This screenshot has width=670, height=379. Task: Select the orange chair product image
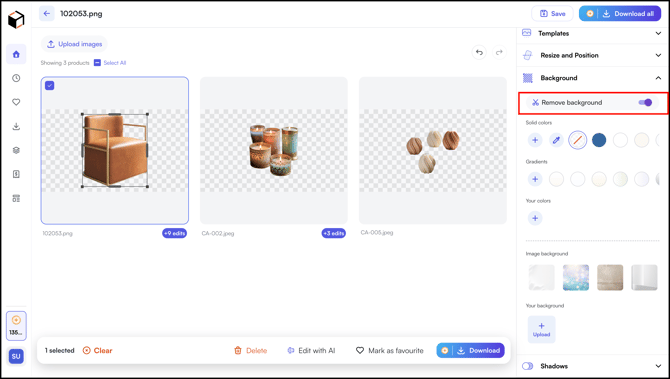point(115,150)
